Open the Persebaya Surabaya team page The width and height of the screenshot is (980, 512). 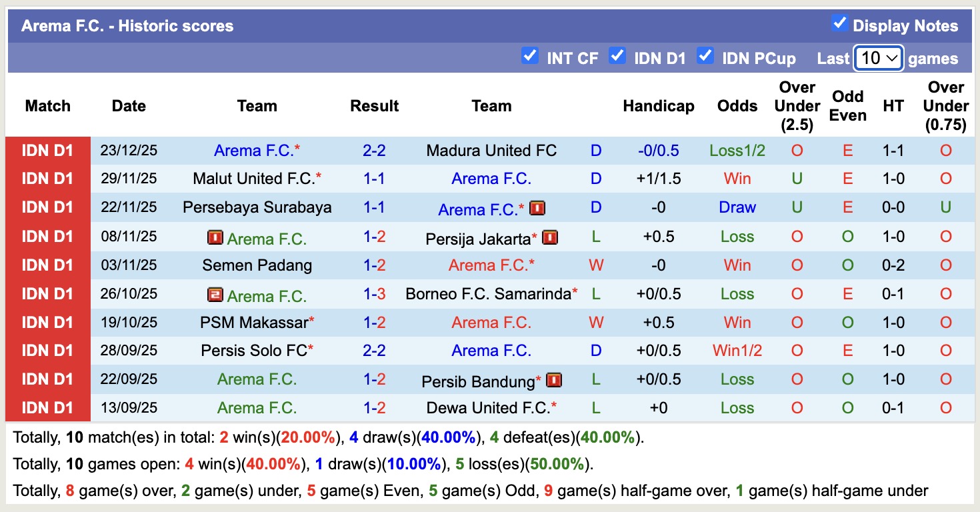pyautogui.click(x=257, y=207)
